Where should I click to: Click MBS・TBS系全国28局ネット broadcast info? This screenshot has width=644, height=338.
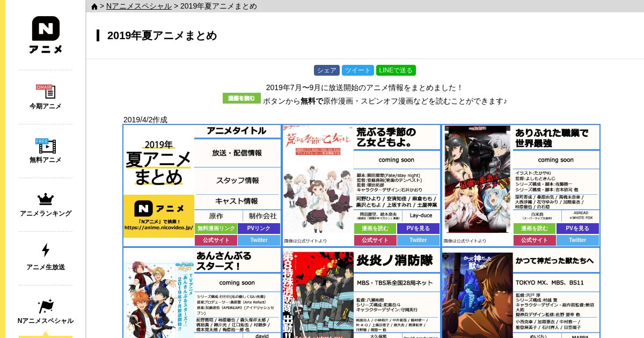click(394, 282)
